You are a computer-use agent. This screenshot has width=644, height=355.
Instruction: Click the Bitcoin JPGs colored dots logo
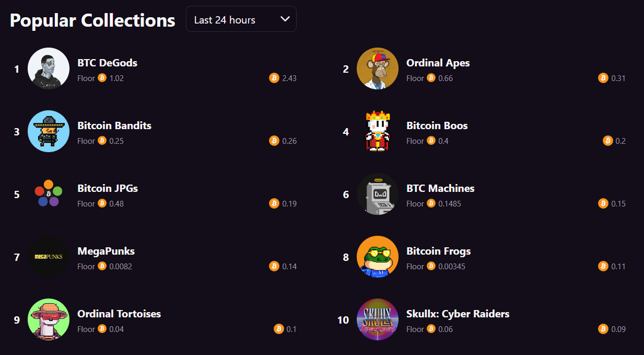coord(49,194)
